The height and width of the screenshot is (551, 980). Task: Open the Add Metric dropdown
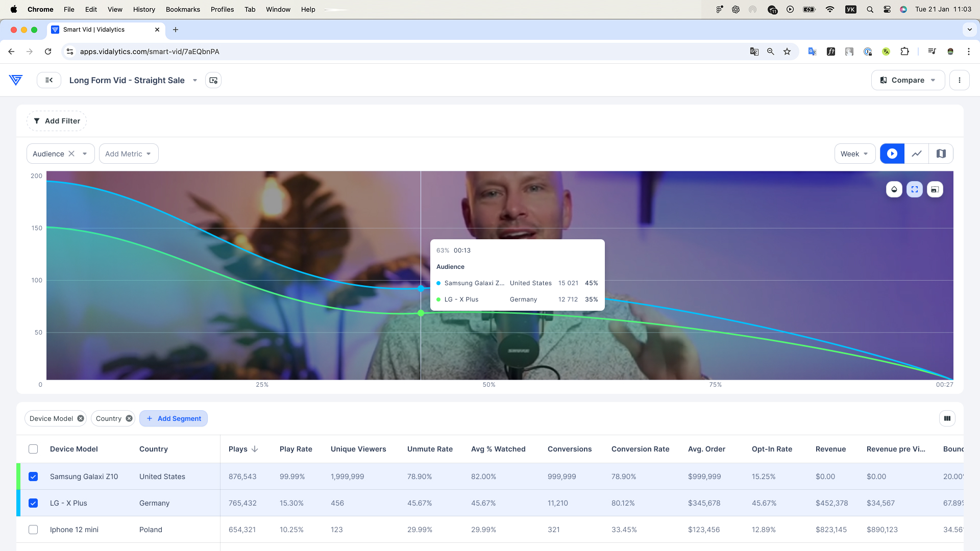click(x=128, y=154)
